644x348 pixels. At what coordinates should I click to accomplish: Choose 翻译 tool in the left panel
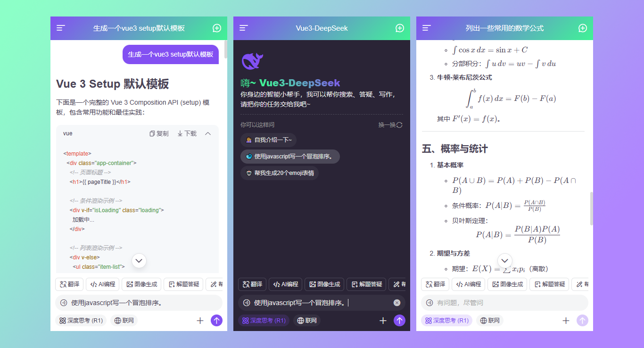69,284
